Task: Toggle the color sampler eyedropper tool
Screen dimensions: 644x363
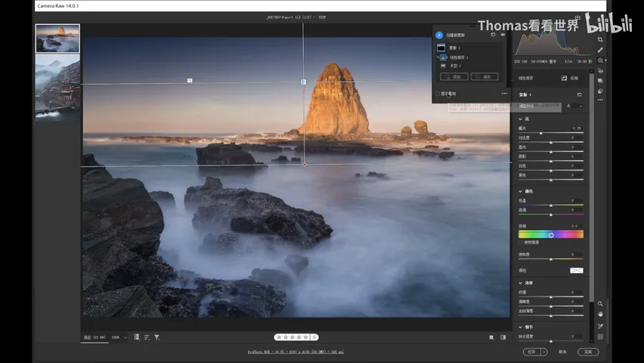Action: 600,326
